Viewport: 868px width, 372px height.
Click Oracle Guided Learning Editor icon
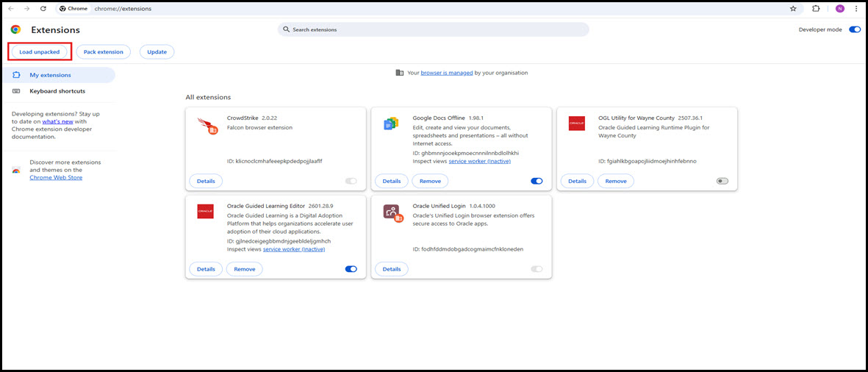pos(205,212)
